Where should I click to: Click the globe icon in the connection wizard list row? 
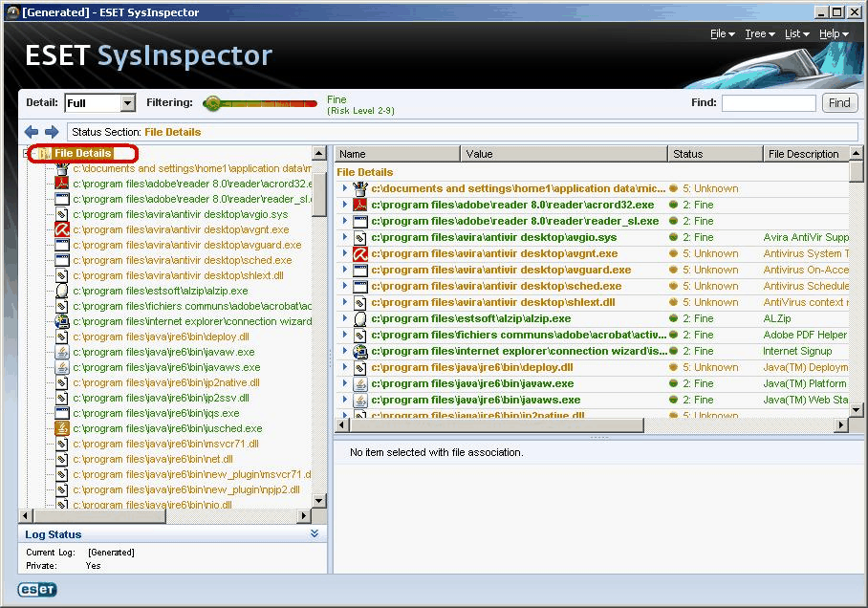360,351
